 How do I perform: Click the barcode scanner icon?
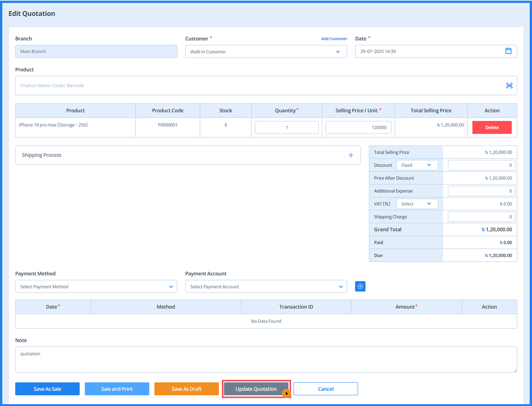pos(509,85)
